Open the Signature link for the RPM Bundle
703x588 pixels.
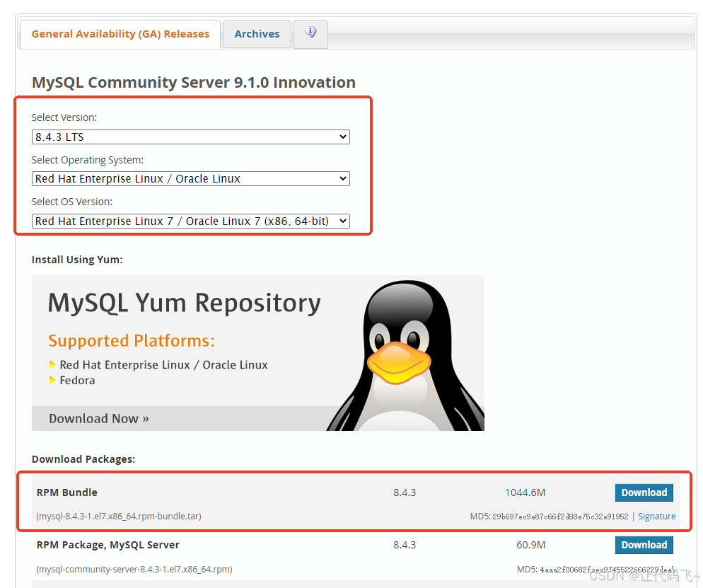[x=656, y=516]
